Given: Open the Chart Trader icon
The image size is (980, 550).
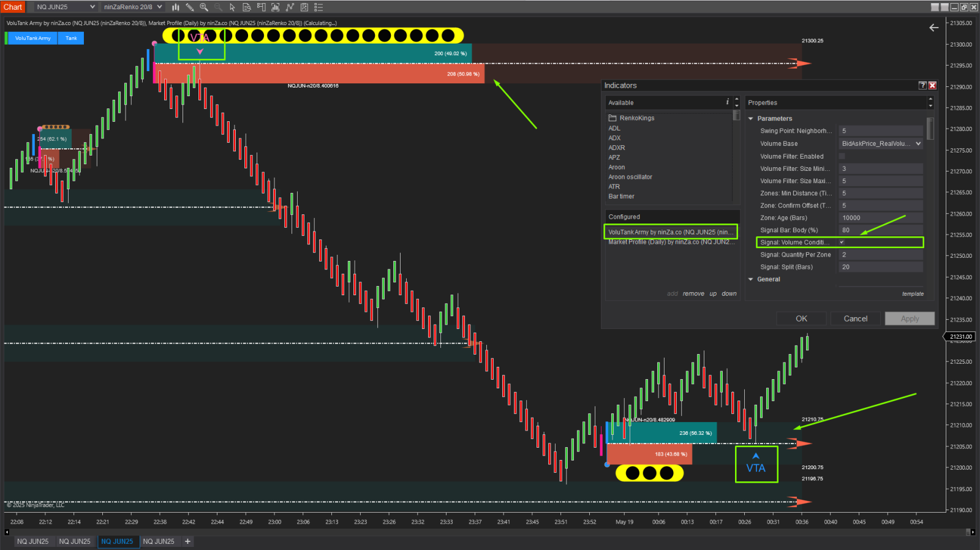Looking at the screenshot, I should tap(261, 7).
